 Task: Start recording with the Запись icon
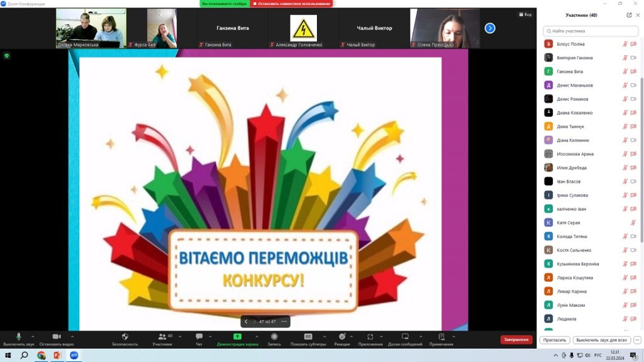point(274,337)
